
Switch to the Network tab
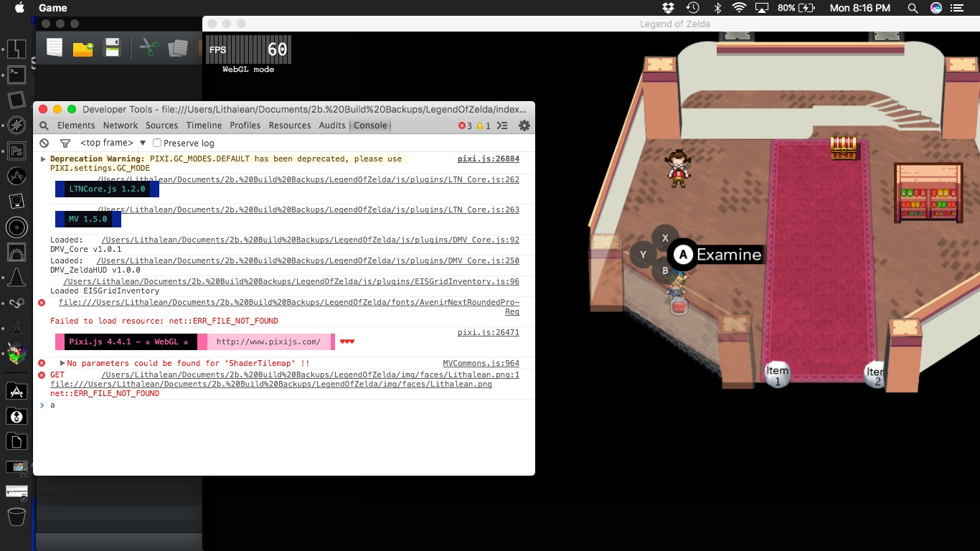[x=121, y=126]
